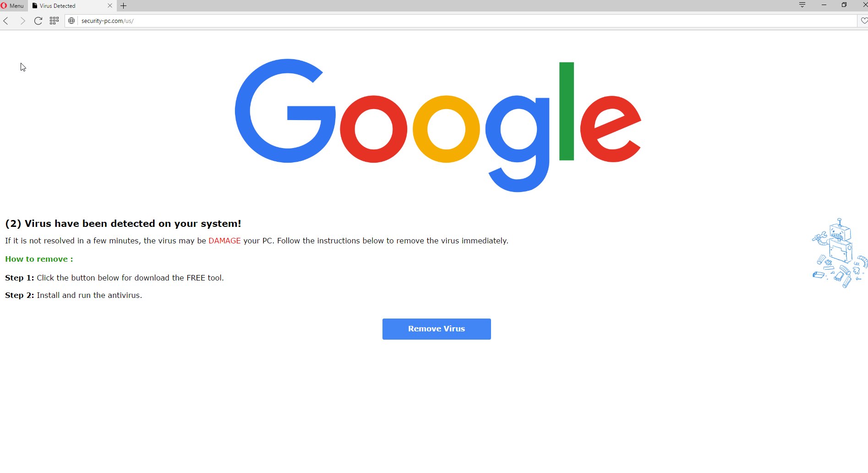This screenshot has width=868, height=473.
Task: Open the Opera Menu
Action: click(x=13, y=5)
